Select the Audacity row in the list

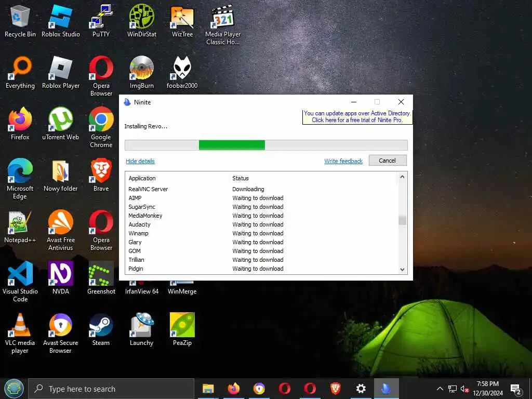coord(262,224)
